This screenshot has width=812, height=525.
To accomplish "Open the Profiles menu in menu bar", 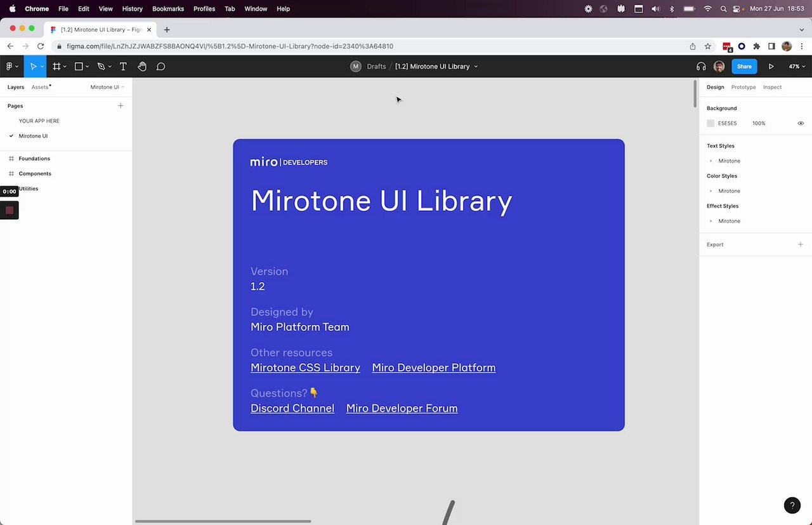I will (204, 9).
